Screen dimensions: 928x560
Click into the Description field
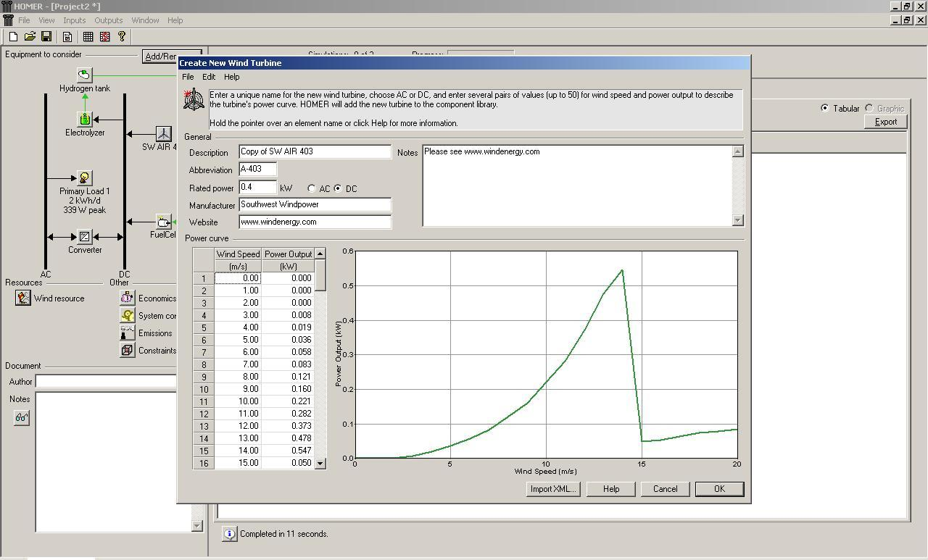coord(315,151)
